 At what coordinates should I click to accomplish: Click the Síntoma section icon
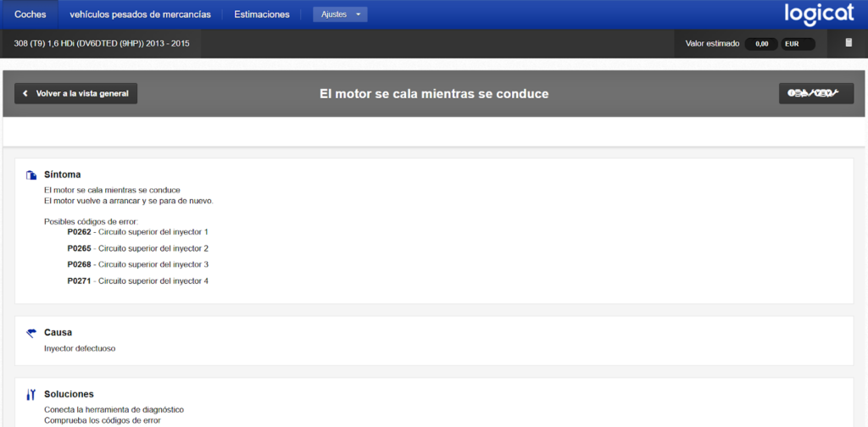coord(31,175)
